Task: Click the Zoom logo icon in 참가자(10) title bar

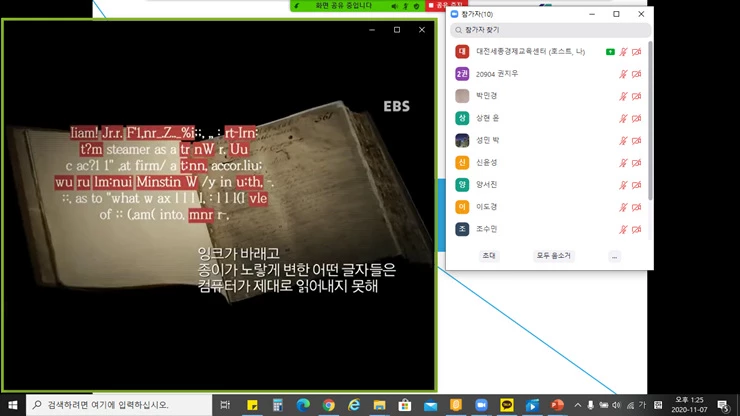Action: pyautogui.click(x=454, y=14)
